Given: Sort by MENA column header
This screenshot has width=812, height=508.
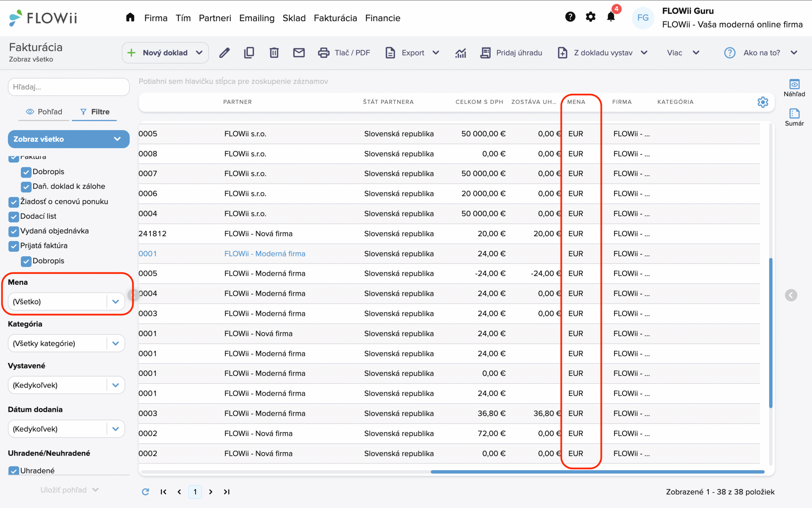Looking at the screenshot, I should [x=576, y=102].
